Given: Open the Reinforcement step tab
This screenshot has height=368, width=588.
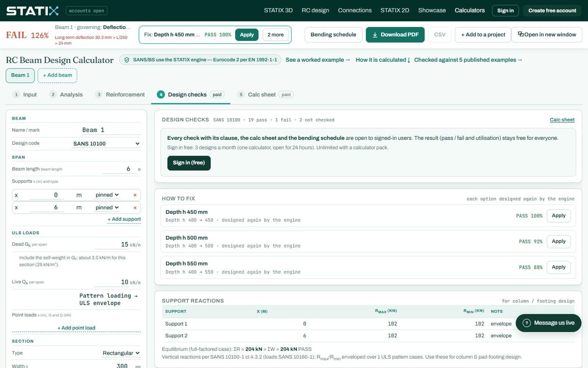Looking at the screenshot, I should coord(120,94).
